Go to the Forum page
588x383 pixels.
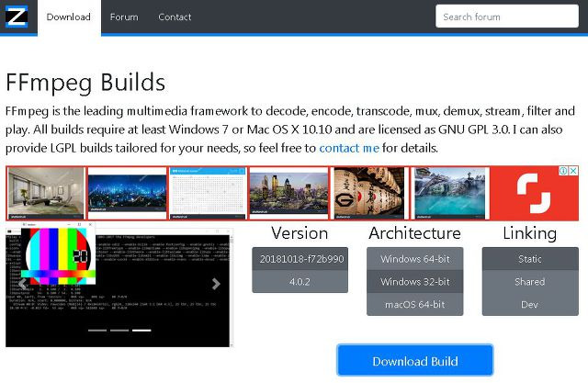pyautogui.click(x=124, y=17)
